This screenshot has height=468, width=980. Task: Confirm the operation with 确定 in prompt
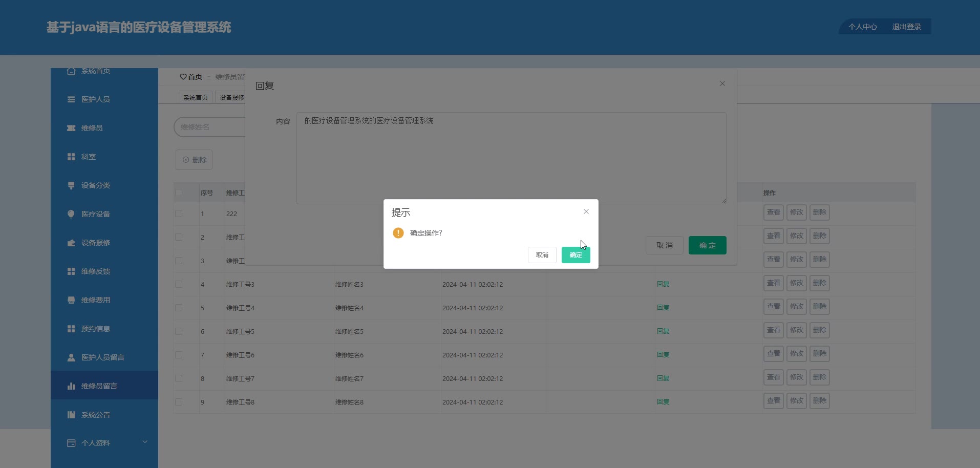pyautogui.click(x=576, y=255)
